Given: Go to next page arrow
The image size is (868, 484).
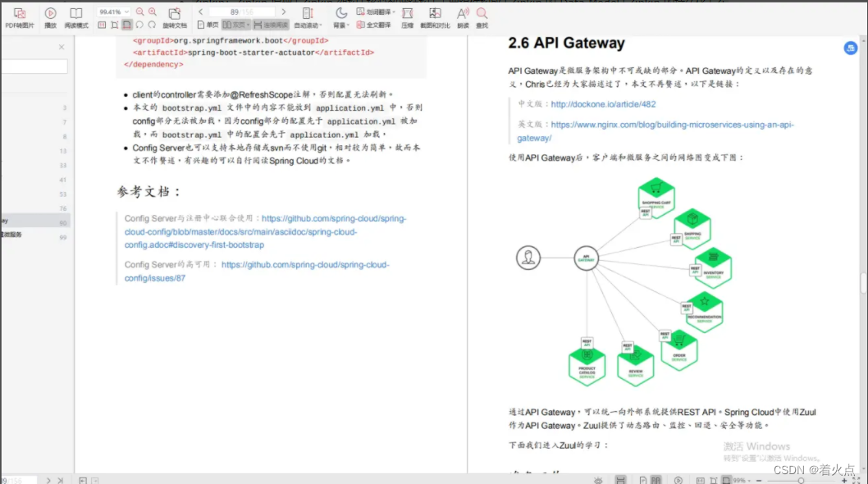Looking at the screenshot, I should click(x=283, y=11).
